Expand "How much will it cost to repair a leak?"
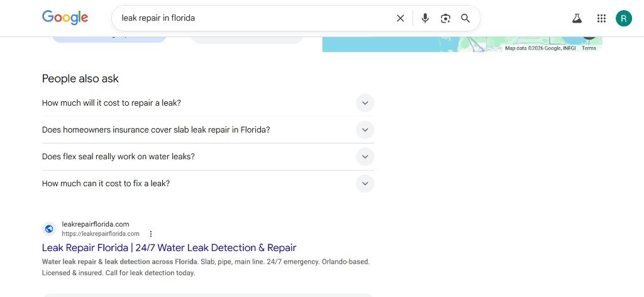Image resolution: width=644 pixels, height=297 pixels. (208, 103)
